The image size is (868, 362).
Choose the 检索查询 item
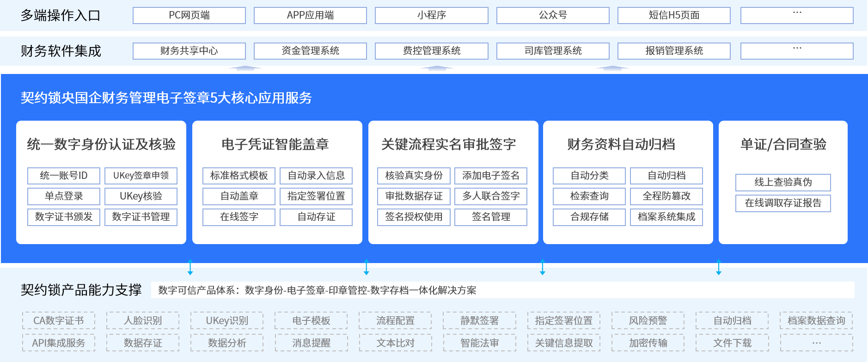coord(589,196)
